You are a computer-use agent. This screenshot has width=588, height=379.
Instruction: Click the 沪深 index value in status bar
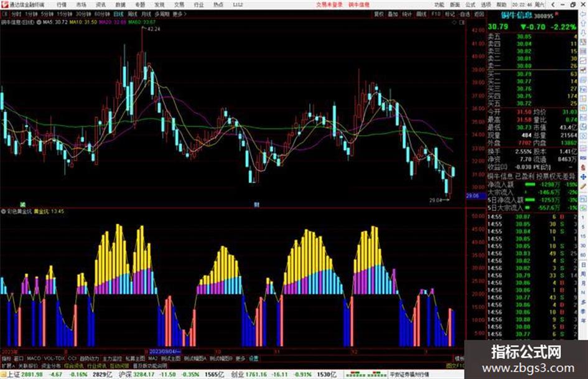[x=144, y=375]
